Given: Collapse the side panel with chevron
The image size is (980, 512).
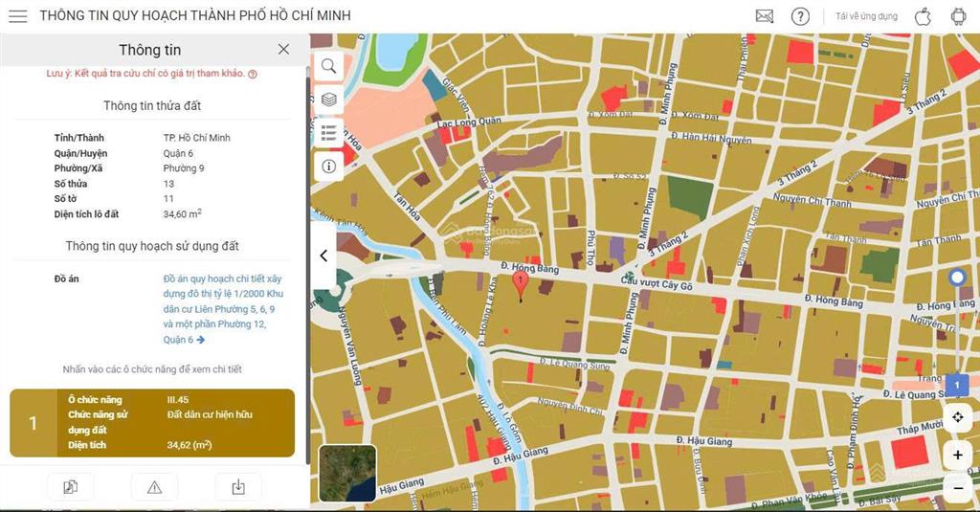Looking at the screenshot, I should (323, 256).
